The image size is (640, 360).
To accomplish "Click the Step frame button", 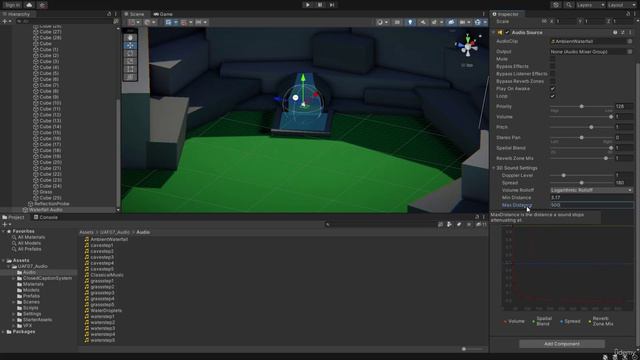I will click(x=332, y=5).
